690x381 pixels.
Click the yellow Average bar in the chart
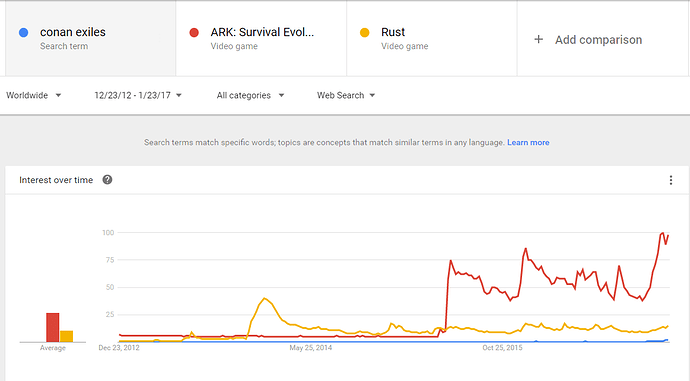click(x=66, y=336)
